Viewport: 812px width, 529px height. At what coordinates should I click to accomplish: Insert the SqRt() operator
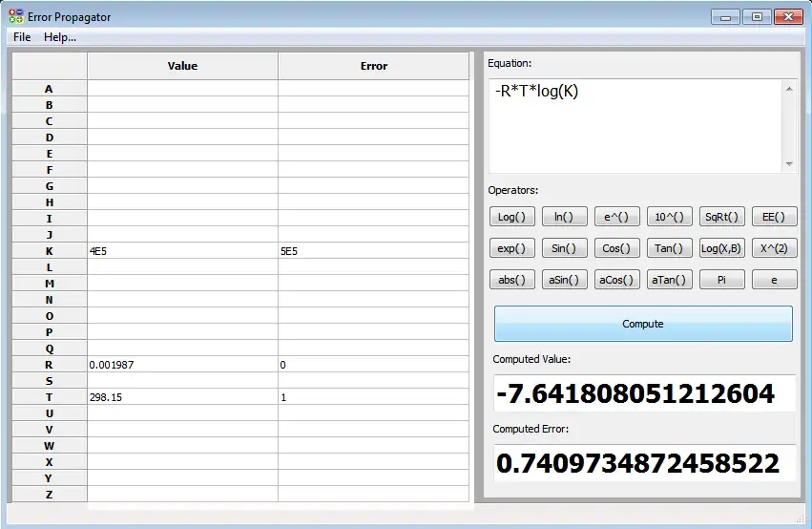[721, 217]
